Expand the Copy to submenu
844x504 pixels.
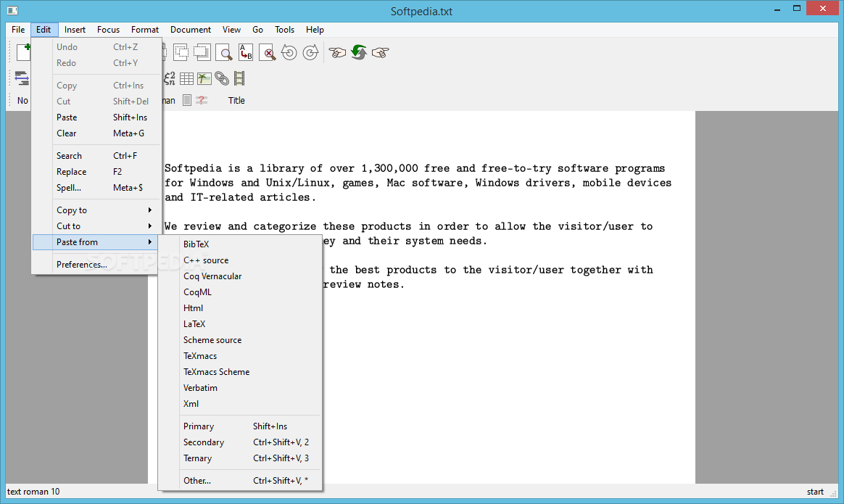[x=96, y=210]
